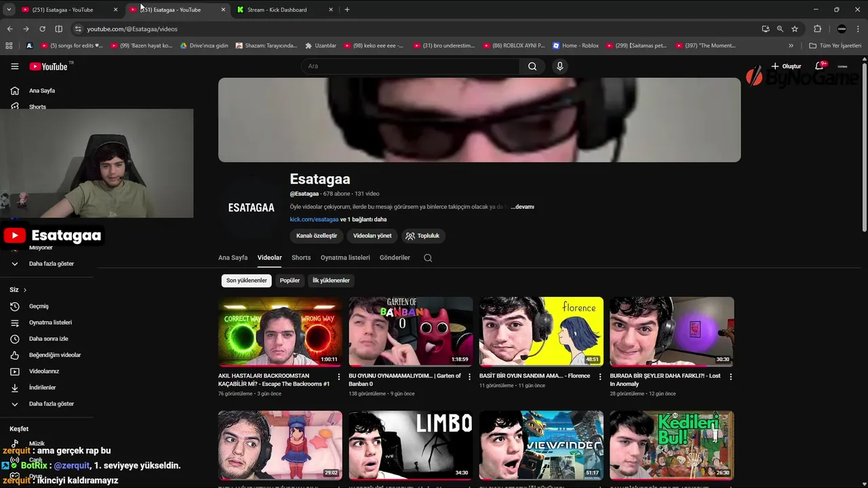Open the YouTube hamburger guide menu
868x488 pixels.
click(x=14, y=66)
